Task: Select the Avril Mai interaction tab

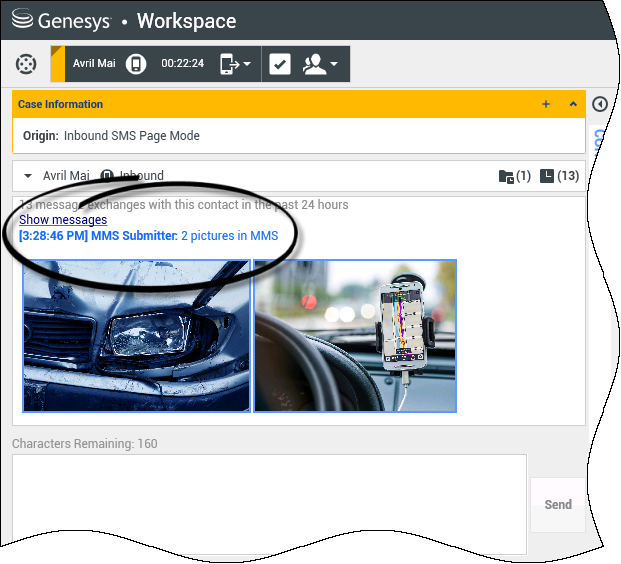Action: coord(94,64)
